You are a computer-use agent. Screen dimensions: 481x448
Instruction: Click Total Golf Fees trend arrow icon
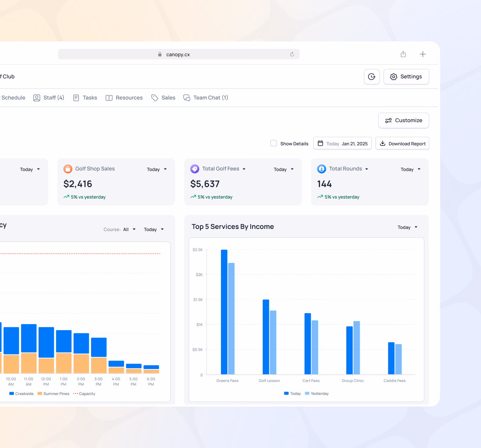coord(193,197)
